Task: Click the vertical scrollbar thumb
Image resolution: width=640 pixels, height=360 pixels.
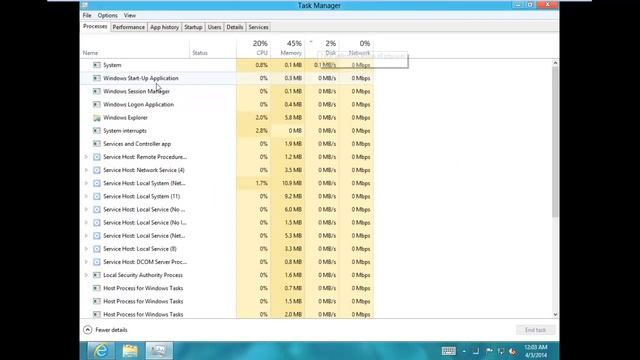Action: (x=555, y=142)
